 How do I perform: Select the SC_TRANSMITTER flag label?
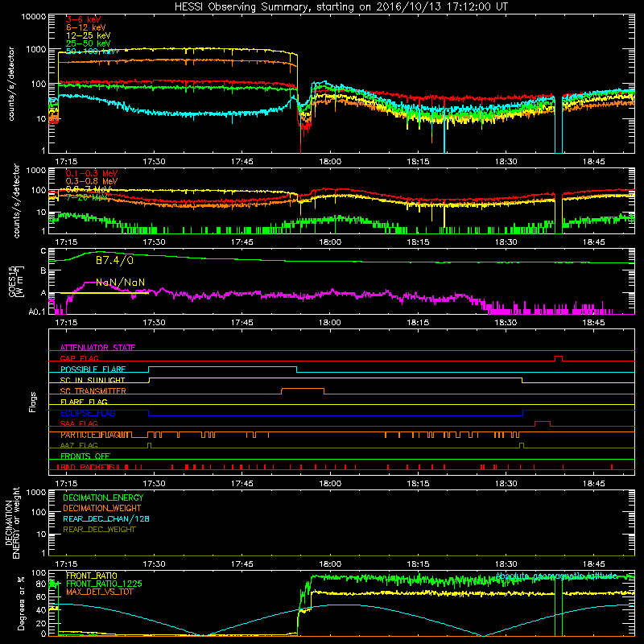pos(93,391)
